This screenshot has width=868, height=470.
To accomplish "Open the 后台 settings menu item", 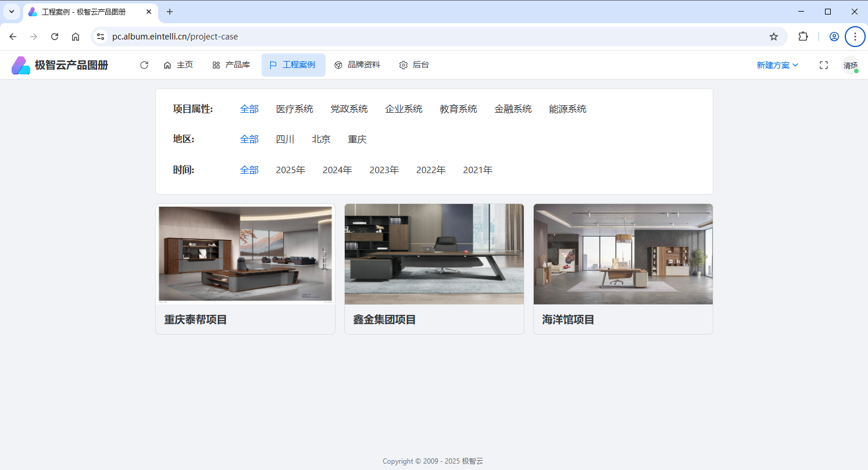I will click(414, 65).
